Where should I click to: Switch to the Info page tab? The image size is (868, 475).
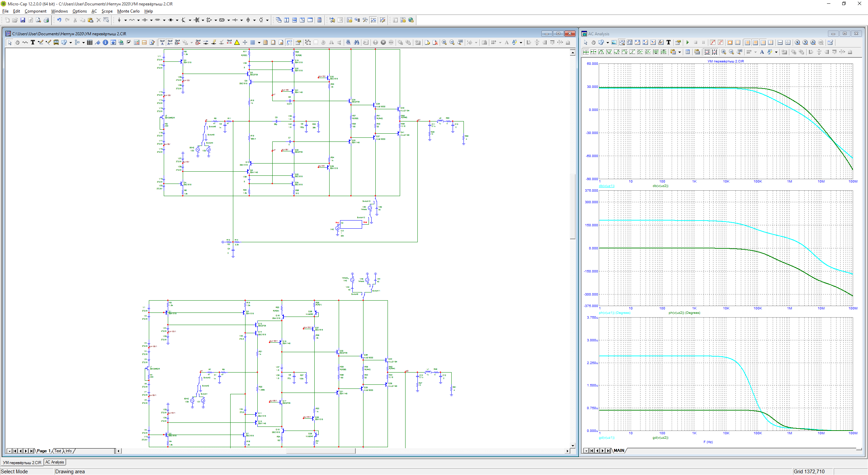click(x=69, y=451)
